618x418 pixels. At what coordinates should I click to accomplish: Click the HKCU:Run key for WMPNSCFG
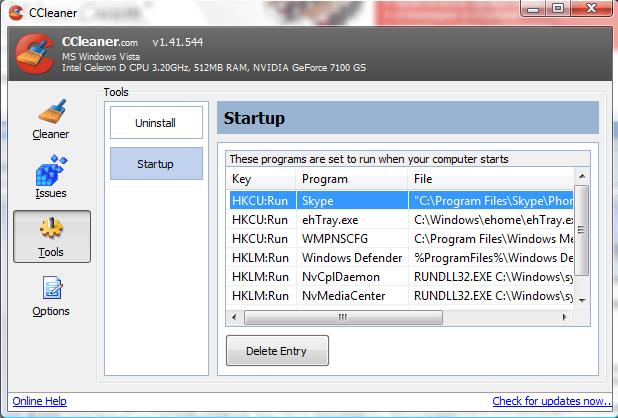click(x=260, y=238)
